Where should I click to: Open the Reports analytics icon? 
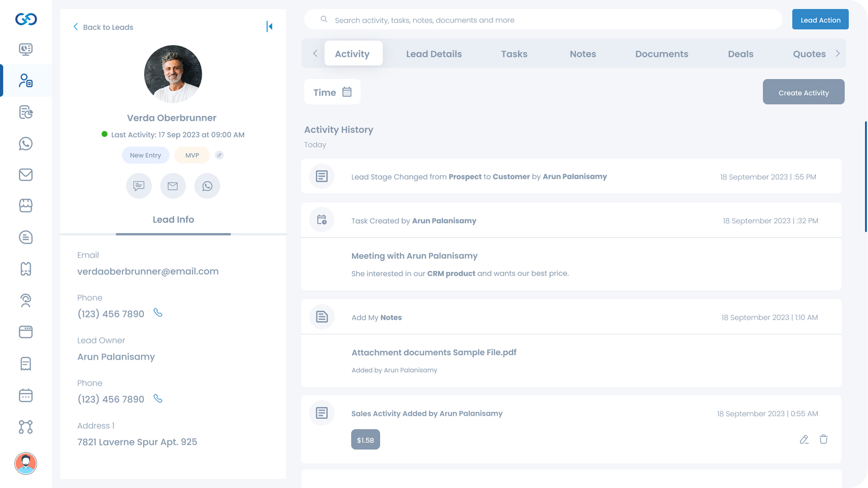click(26, 112)
